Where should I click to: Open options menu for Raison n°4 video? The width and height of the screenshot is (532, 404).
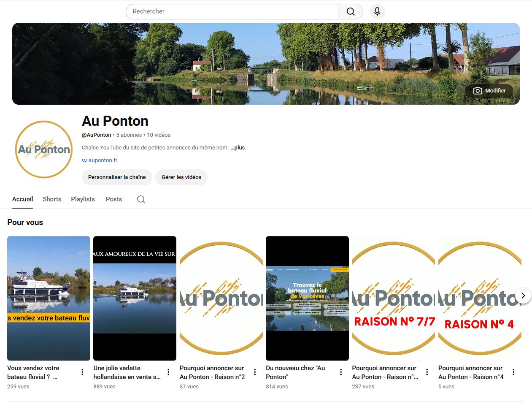[513, 372]
